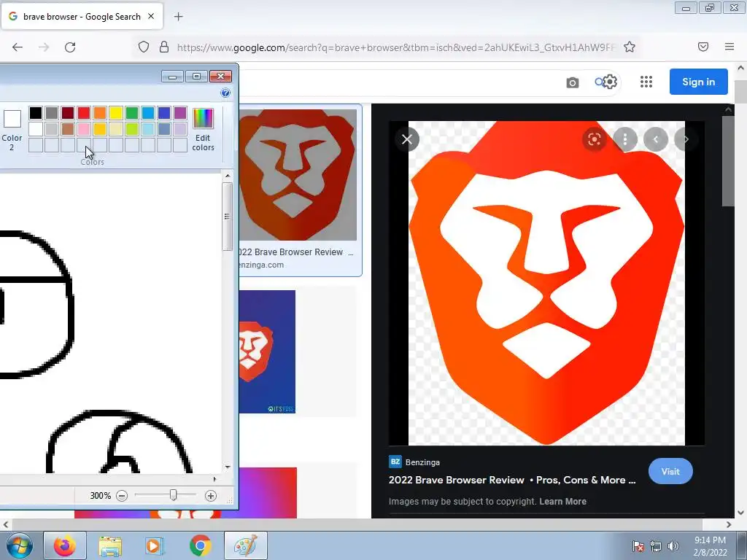
Task: Open Paint help icon
Action: click(x=225, y=93)
